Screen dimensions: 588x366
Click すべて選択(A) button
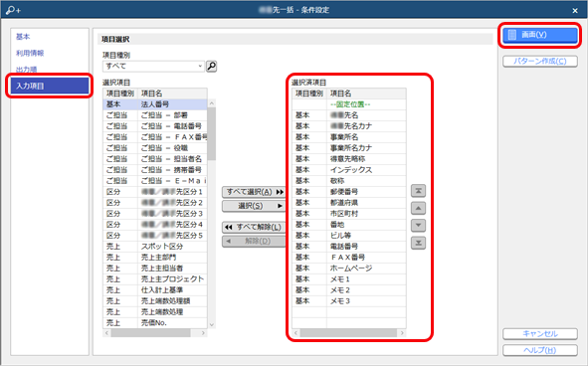[254, 192]
